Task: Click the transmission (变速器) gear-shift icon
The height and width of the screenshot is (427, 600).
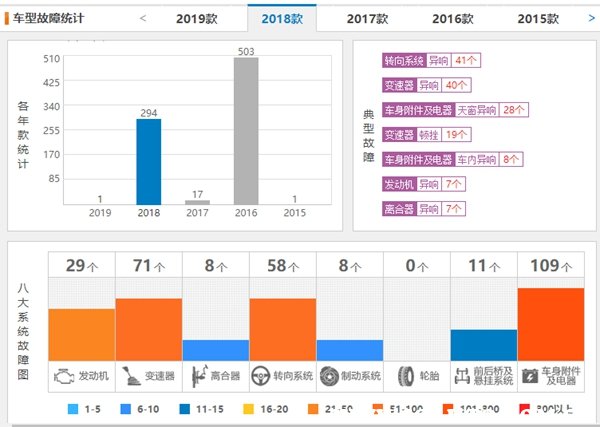Action: 130,377
